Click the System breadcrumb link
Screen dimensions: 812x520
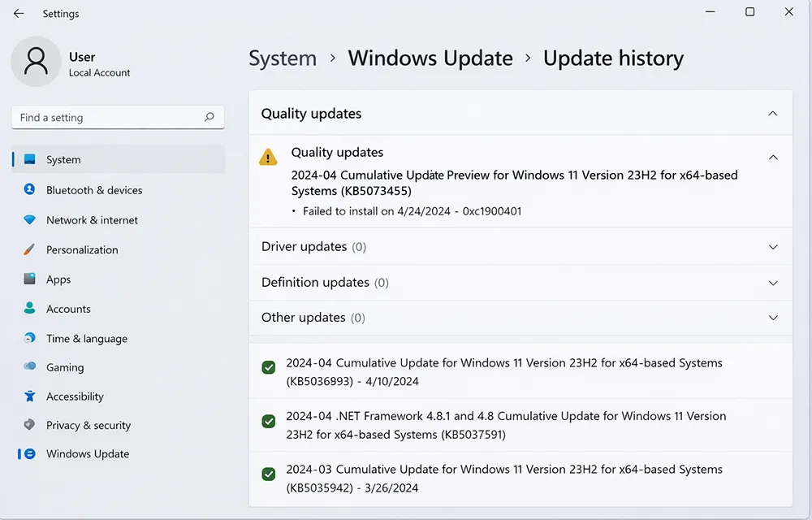point(283,58)
